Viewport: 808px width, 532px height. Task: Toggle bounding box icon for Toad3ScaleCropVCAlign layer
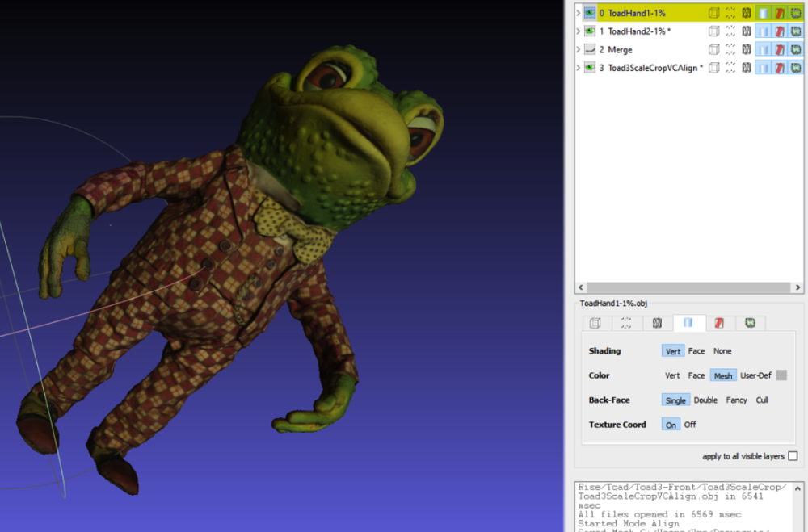click(713, 68)
